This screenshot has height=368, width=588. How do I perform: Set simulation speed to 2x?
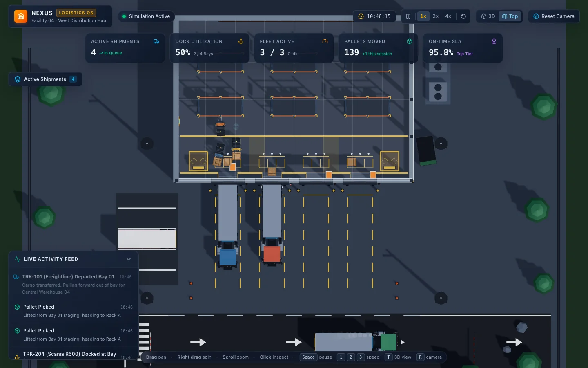tap(436, 16)
